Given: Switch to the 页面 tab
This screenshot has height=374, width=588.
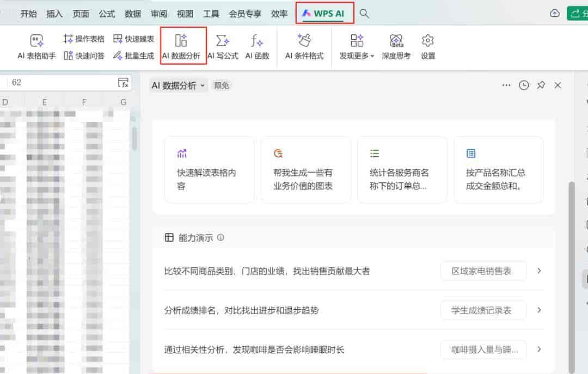Looking at the screenshot, I should tap(81, 14).
